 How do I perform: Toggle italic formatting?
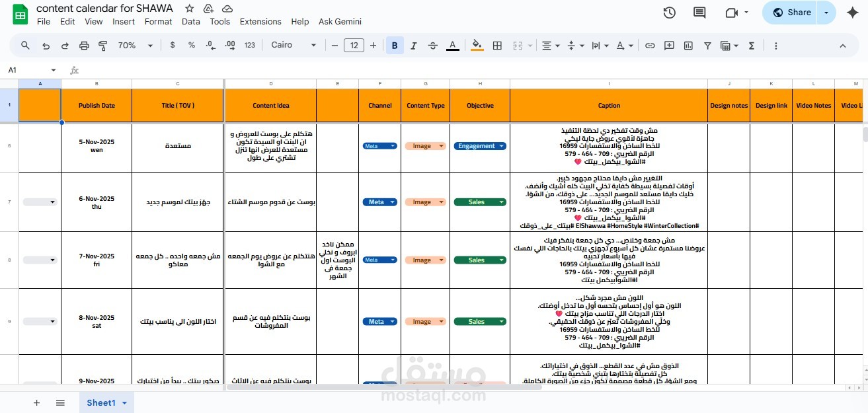414,46
